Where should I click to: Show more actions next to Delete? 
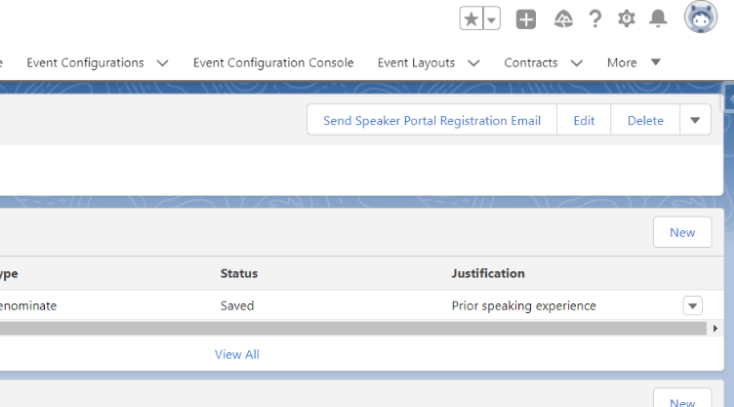696,120
